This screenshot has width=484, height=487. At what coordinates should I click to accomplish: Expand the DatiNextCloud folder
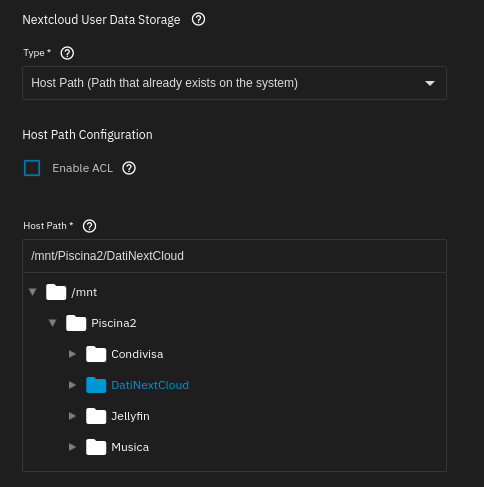(72, 385)
